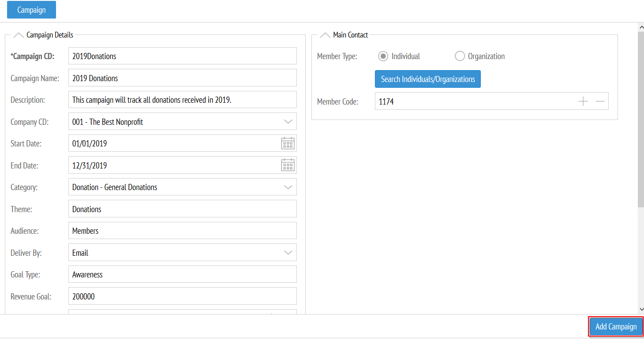Click the Audience input field
Viewport: 644px width, 344px height.
point(183,231)
